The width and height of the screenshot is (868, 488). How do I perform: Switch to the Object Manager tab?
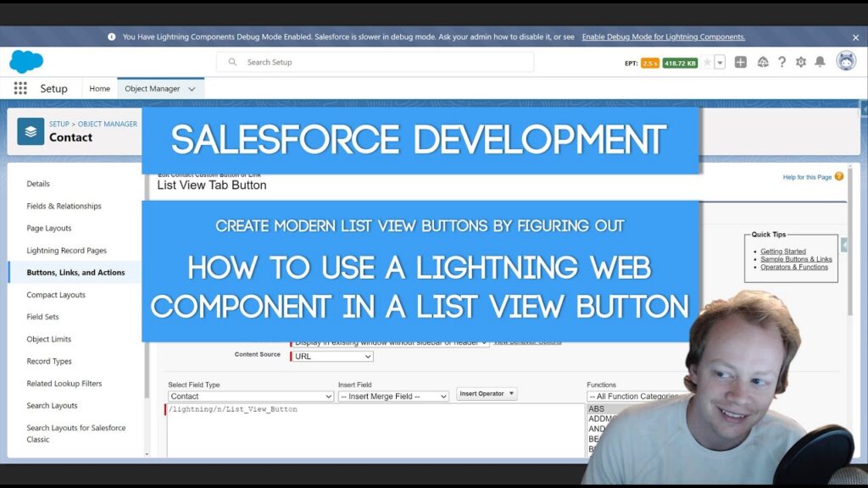tap(153, 88)
